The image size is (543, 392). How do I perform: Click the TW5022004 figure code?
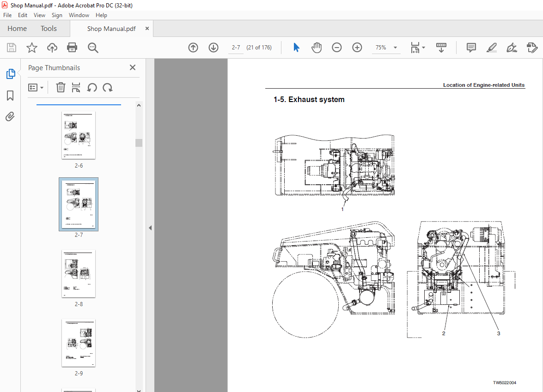[505, 383]
